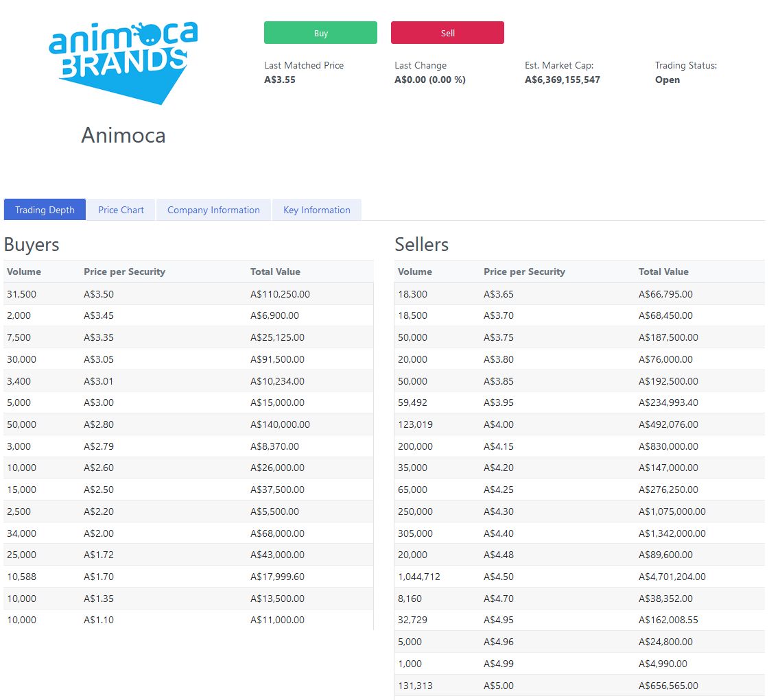Click Price per Security header in Buyers table
The image size is (769, 700).
tap(125, 271)
